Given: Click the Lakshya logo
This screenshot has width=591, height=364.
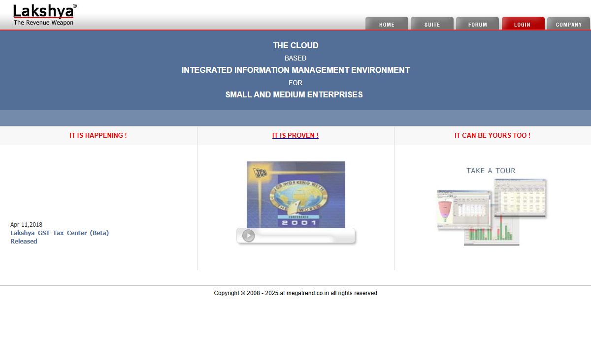Looking at the screenshot, I should (x=44, y=15).
